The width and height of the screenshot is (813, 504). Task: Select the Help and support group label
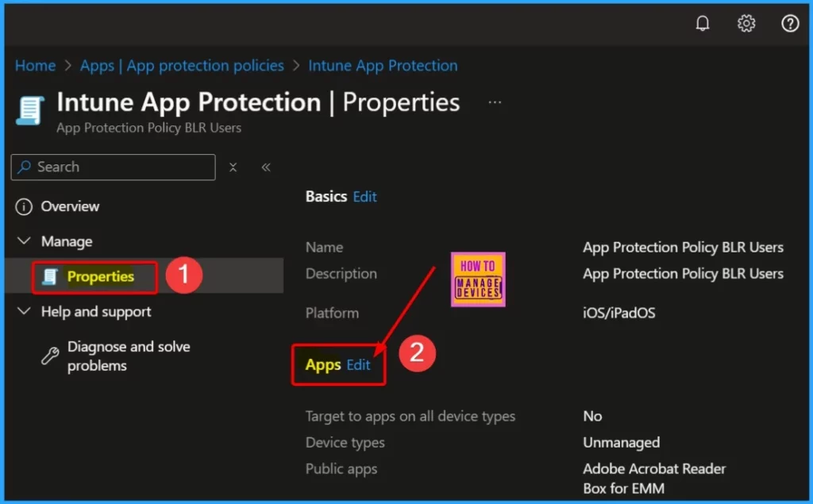[96, 312]
